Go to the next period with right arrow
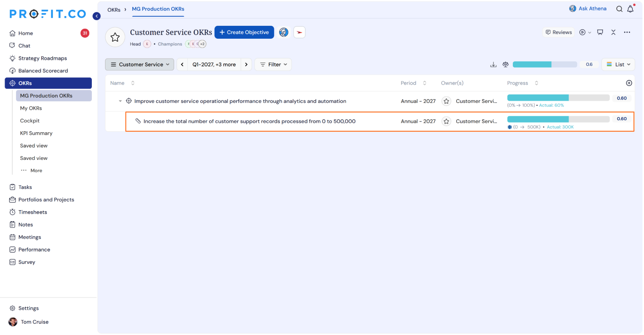This screenshot has height=335, width=644. pyautogui.click(x=246, y=64)
